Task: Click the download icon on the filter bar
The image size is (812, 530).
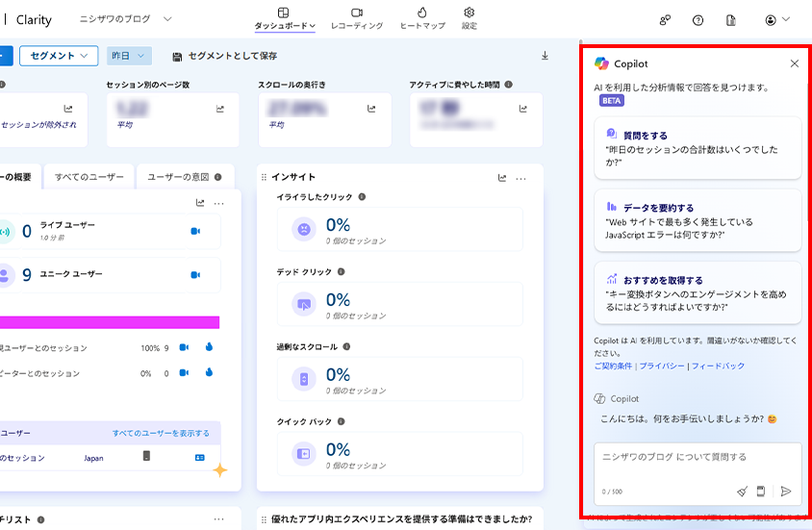Action: click(545, 56)
